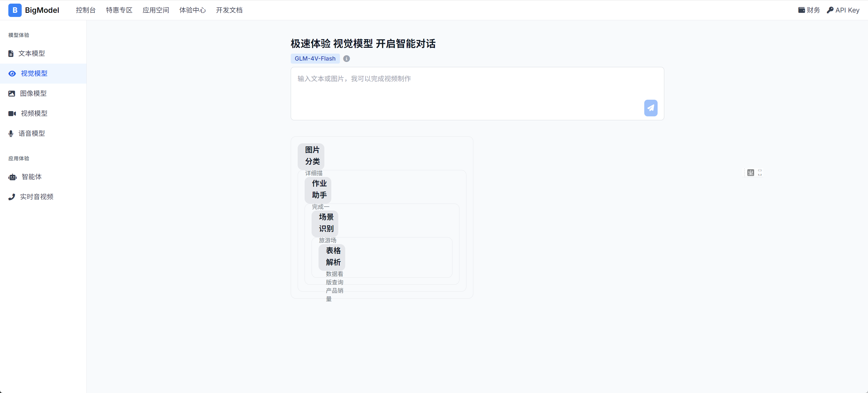
Task: Click the floating screenshot frame icon
Action: point(760,173)
